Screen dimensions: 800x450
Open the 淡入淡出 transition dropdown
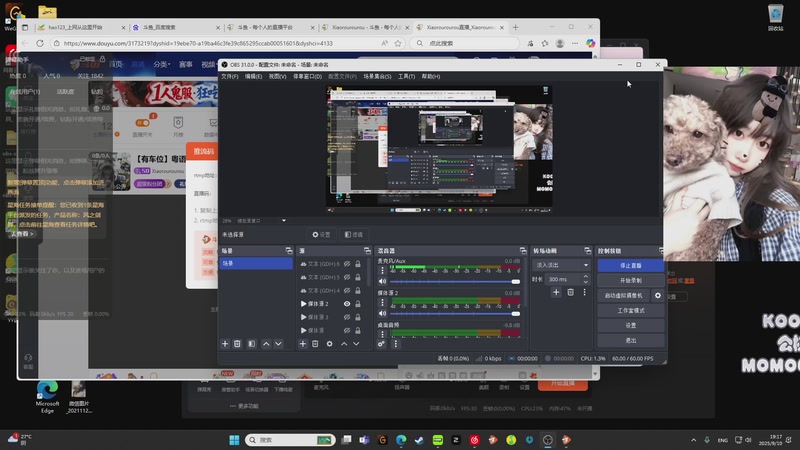coord(562,265)
